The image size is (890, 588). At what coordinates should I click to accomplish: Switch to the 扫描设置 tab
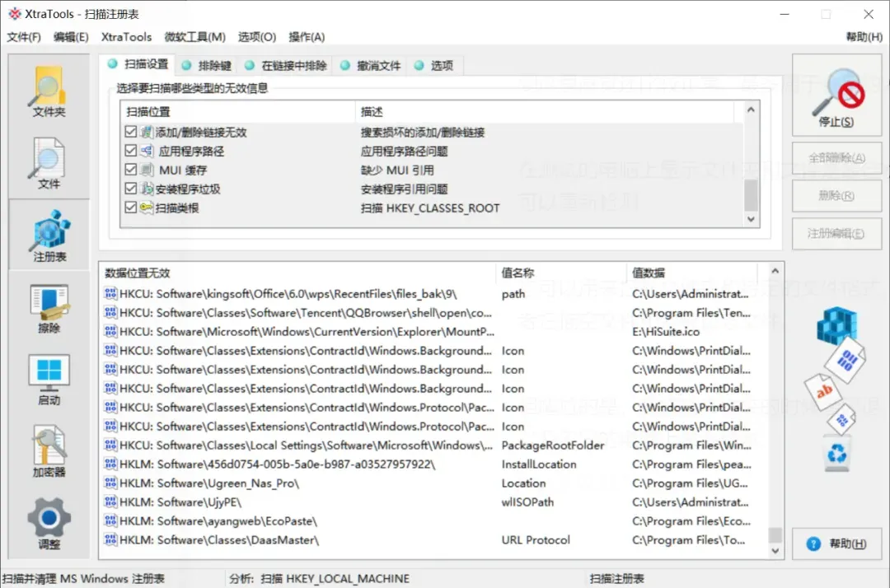(x=139, y=64)
